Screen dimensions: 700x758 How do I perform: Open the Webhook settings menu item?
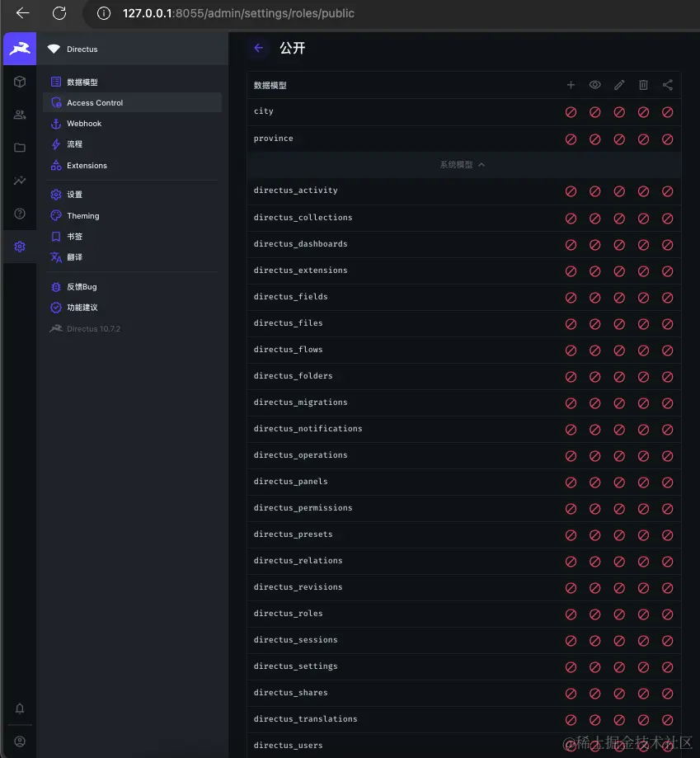[x=84, y=124]
